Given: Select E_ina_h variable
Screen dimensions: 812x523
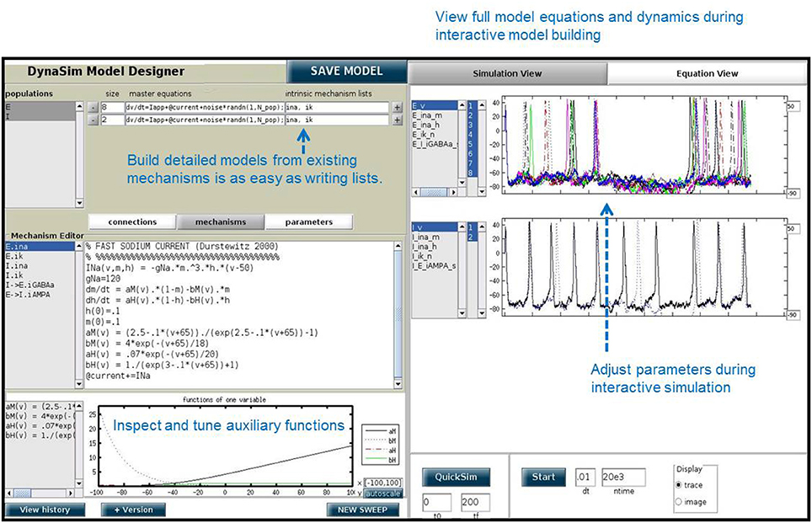Looking at the screenshot, I should 435,125.
